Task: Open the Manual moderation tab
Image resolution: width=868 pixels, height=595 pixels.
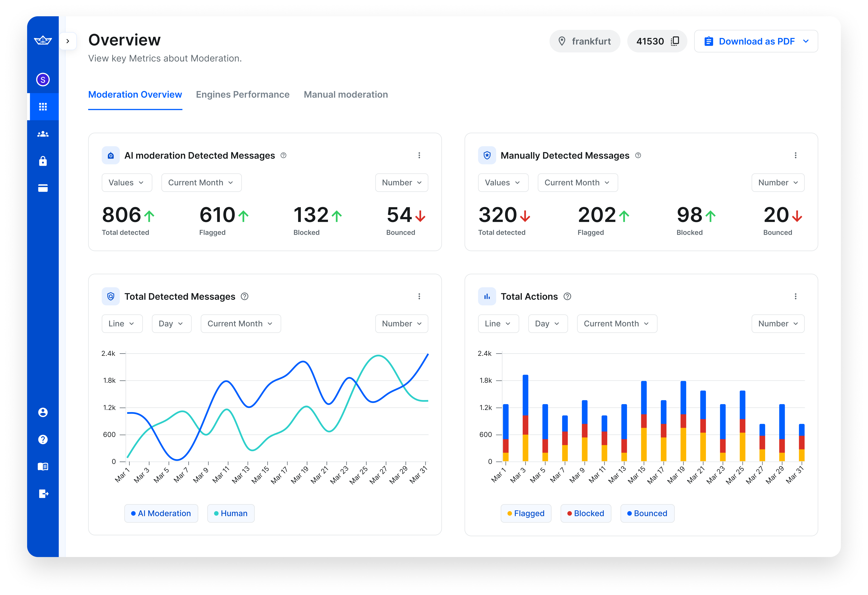Action: (346, 94)
